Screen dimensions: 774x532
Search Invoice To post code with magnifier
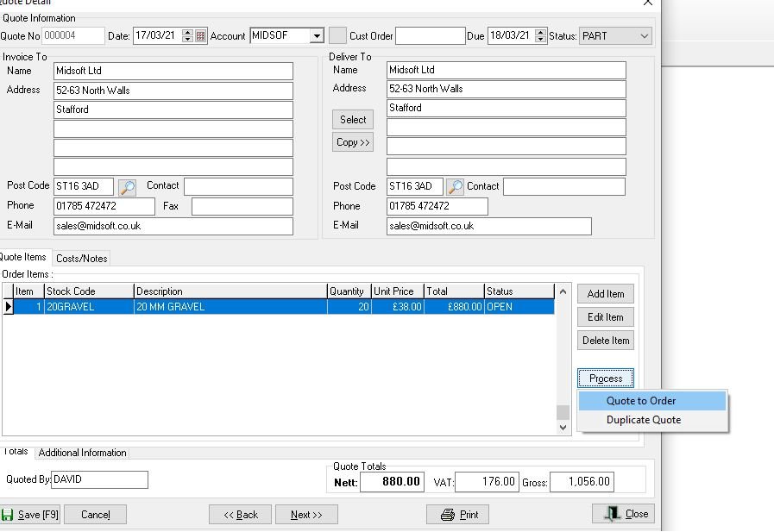[x=128, y=187]
